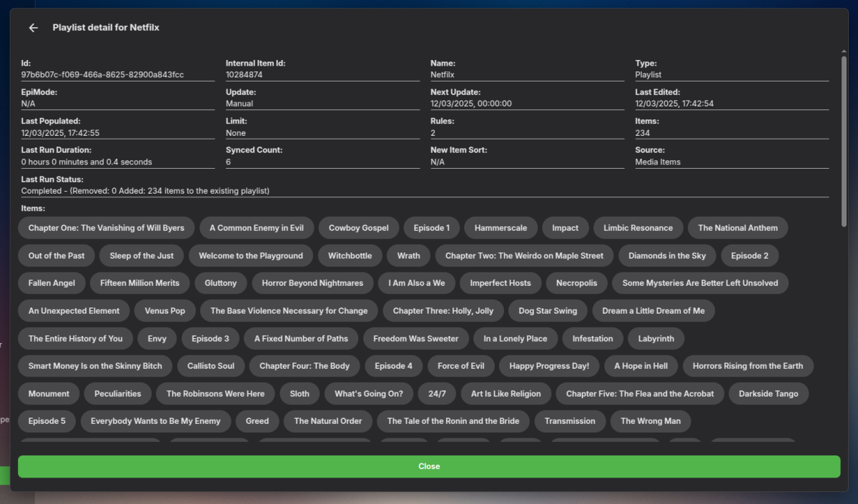
Task: Select The National Anthem item
Action: (737, 227)
